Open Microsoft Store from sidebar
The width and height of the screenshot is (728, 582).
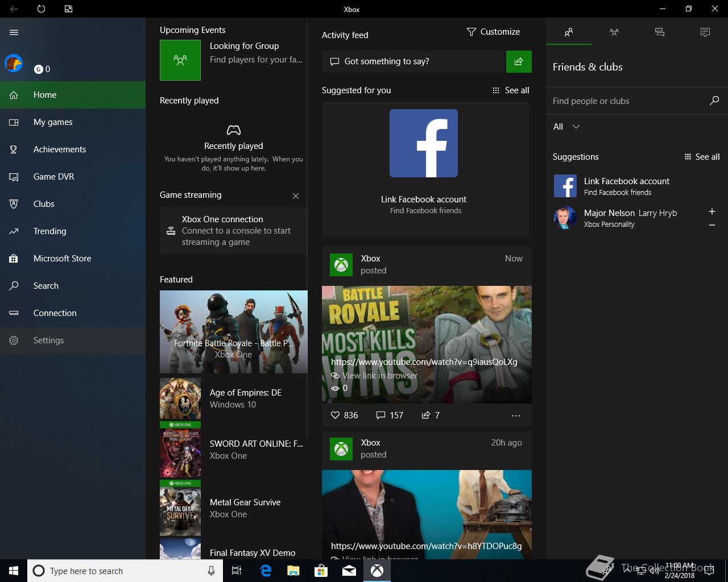click(x=73, y=259)
